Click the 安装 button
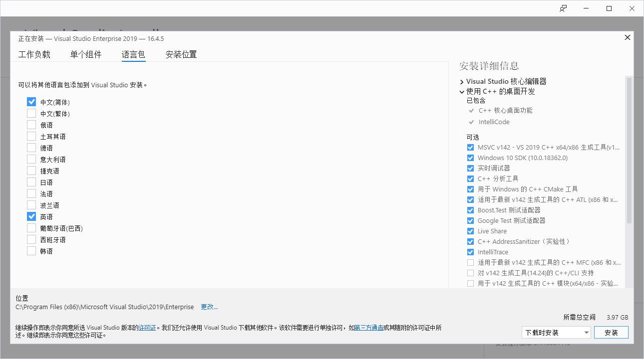The width and height of the screenshot is (644, 359). [611, 333]
